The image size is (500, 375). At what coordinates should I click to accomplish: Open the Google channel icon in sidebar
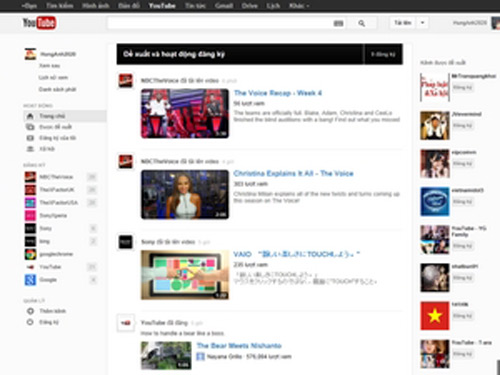[30, 280]
